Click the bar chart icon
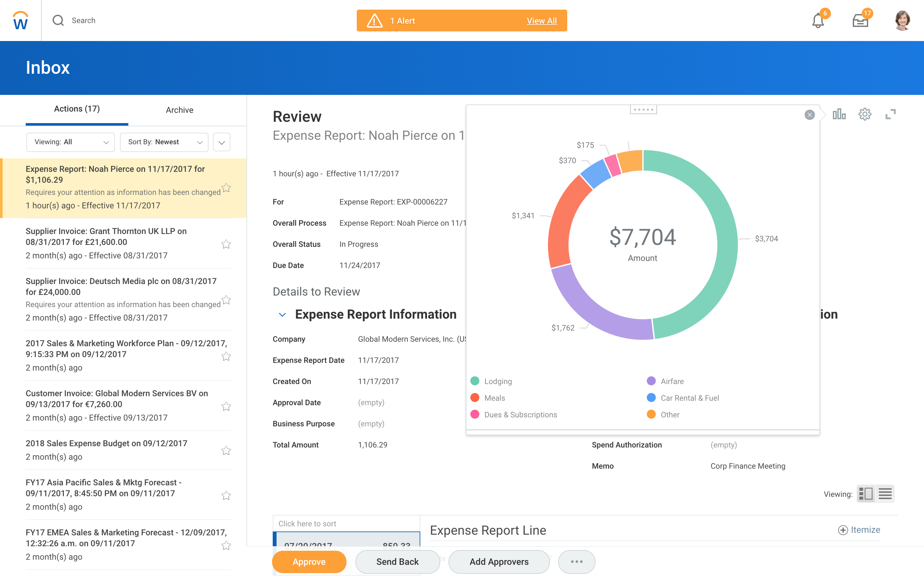Image resolution: width=924 pixels, height=577 pixels. click(839, 114)
